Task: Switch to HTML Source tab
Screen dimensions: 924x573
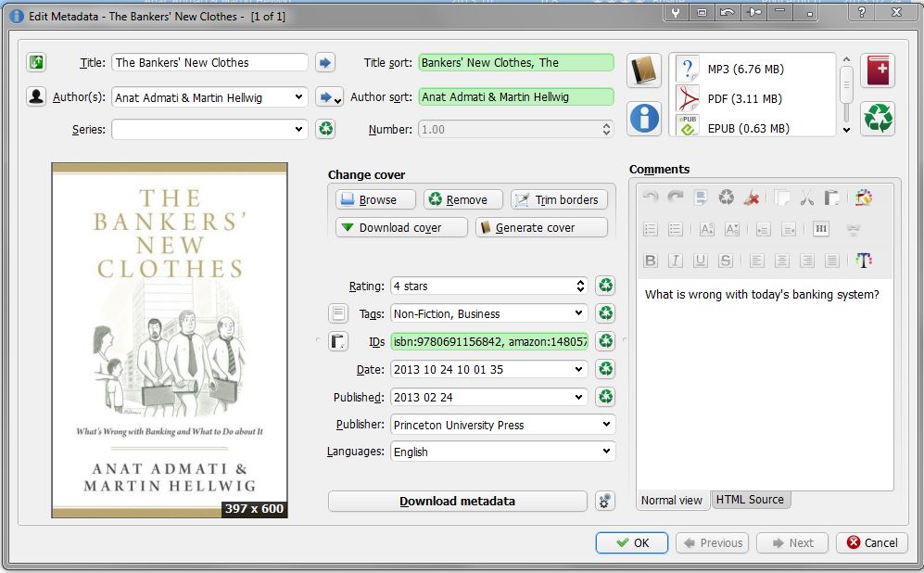Action: [750, 500]
